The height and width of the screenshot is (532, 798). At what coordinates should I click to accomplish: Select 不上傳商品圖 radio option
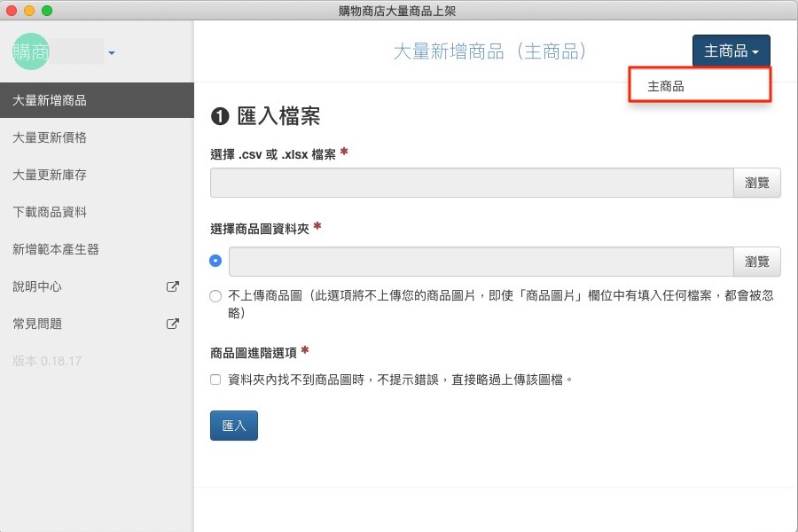(x=215, y=296)
